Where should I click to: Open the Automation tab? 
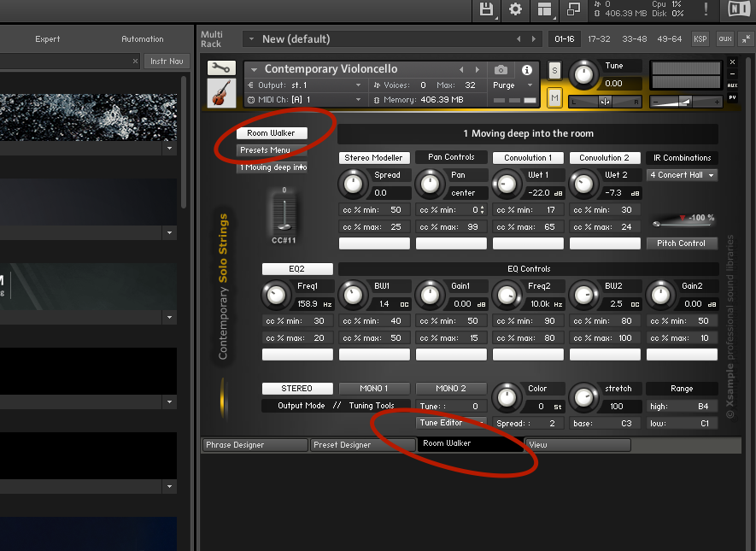pyautogui.click(x=143, y=39)
